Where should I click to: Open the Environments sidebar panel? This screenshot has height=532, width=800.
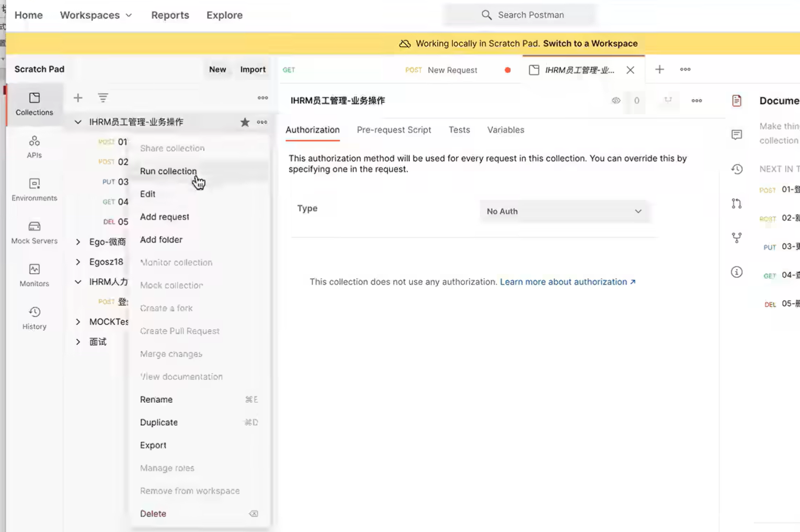(34, 190)
